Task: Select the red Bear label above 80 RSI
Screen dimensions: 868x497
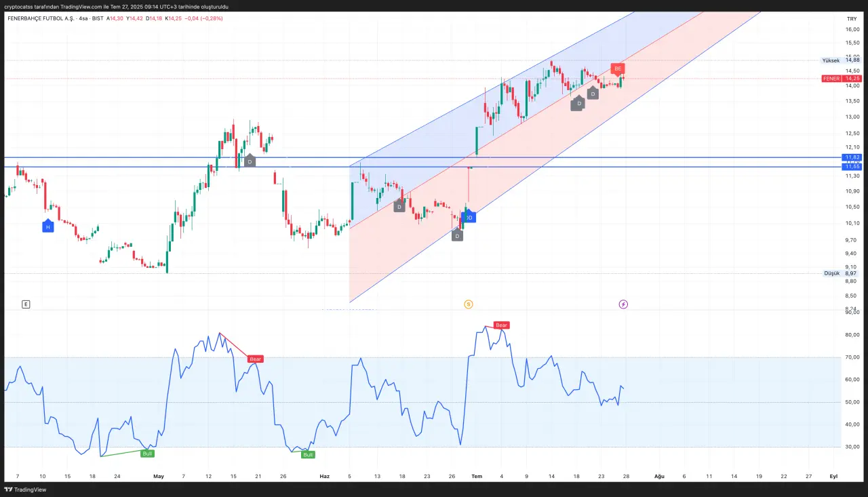Action: (x=501, y=325)
